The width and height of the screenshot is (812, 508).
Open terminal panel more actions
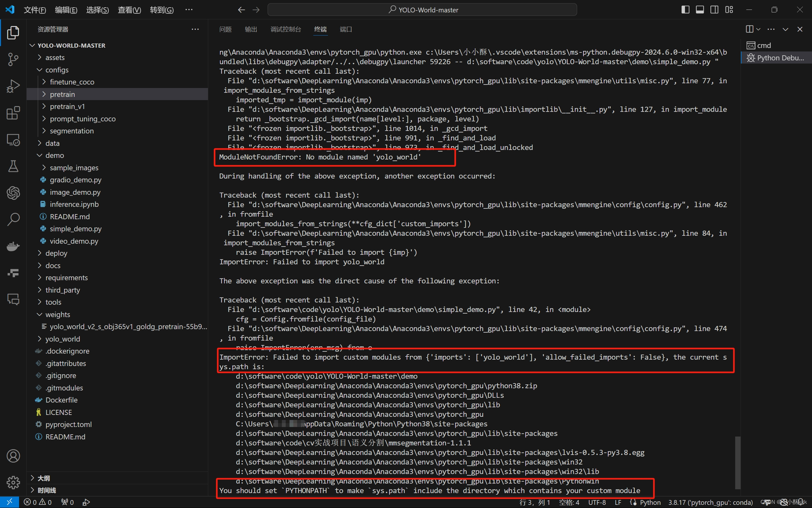pyautogui.click(x=771, y=29)
